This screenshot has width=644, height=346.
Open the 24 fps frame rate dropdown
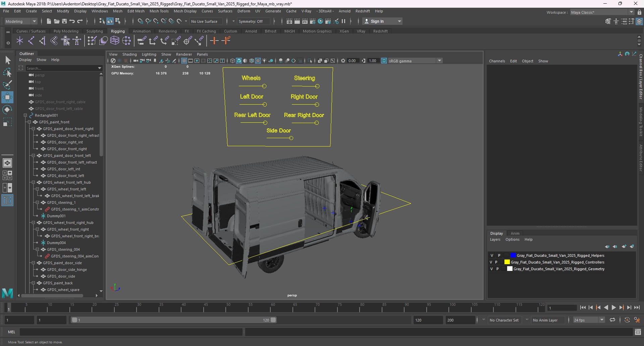pyautogui.click(x=589, y=320)
